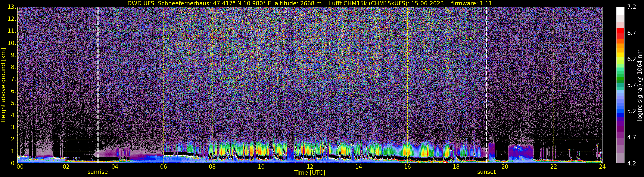This screenshot has height=177, width=644.
Task: Click the '20' time tick label
Action: (x=505, y=167)
